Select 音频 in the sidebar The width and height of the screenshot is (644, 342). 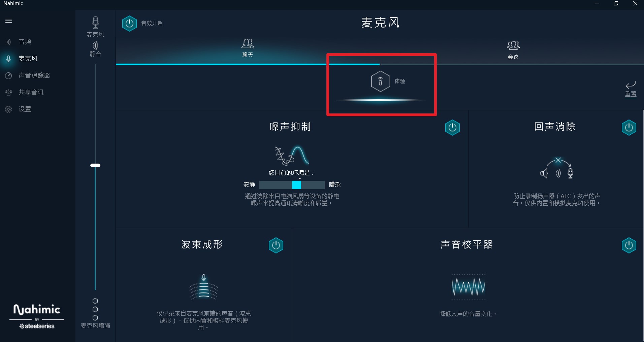25,42
